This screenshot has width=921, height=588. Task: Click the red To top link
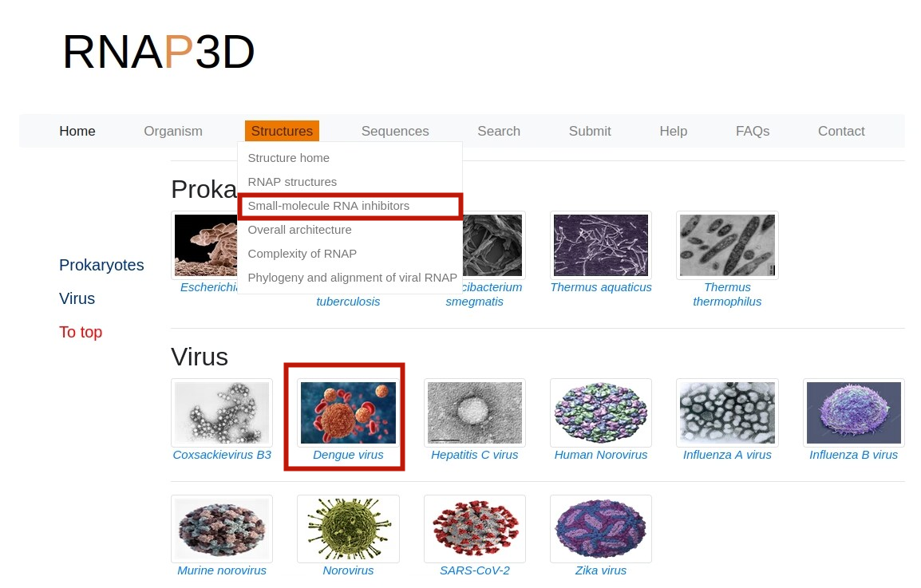tap(81, 332)
